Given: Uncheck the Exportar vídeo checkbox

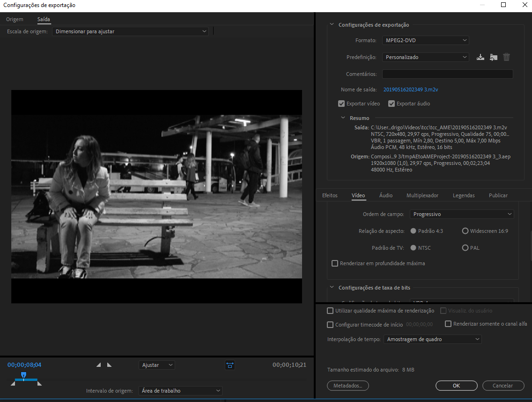Looking at the screenshot, I should pos(341,104).
